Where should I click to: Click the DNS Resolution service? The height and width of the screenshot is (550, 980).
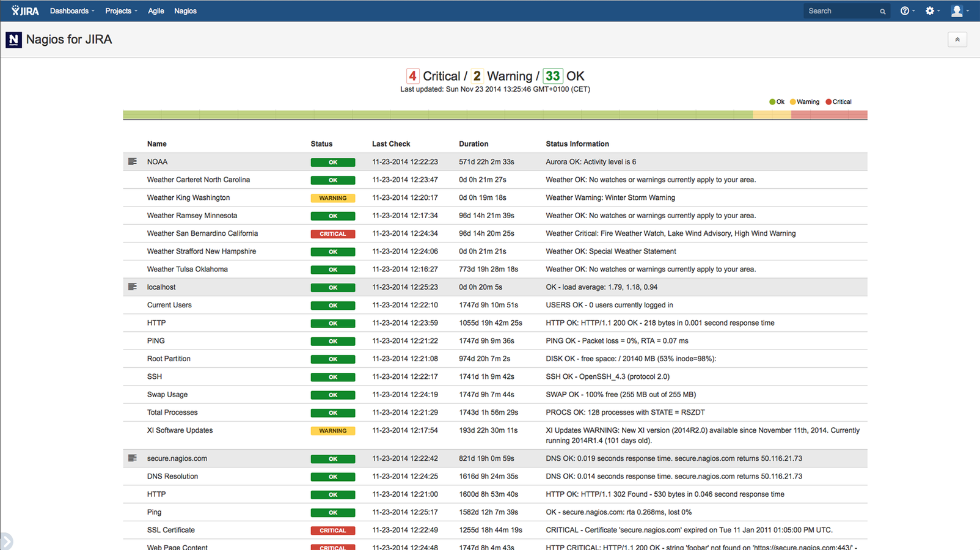(x=172, y=477)
